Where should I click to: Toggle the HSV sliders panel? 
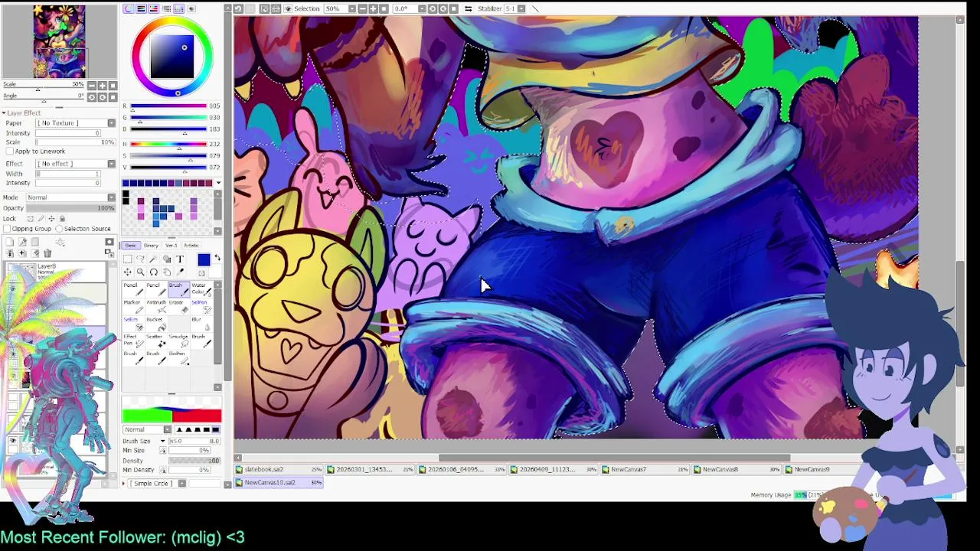(153, 8)
